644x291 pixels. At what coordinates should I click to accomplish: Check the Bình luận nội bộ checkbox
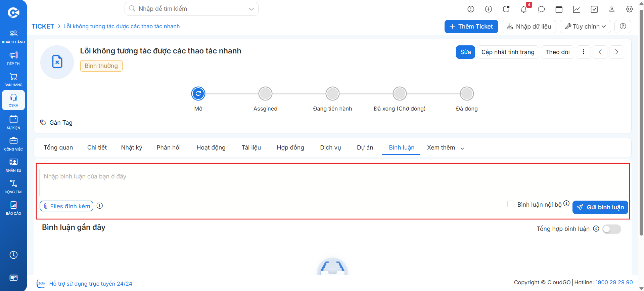pyautogui.click(x=511, y=204)
